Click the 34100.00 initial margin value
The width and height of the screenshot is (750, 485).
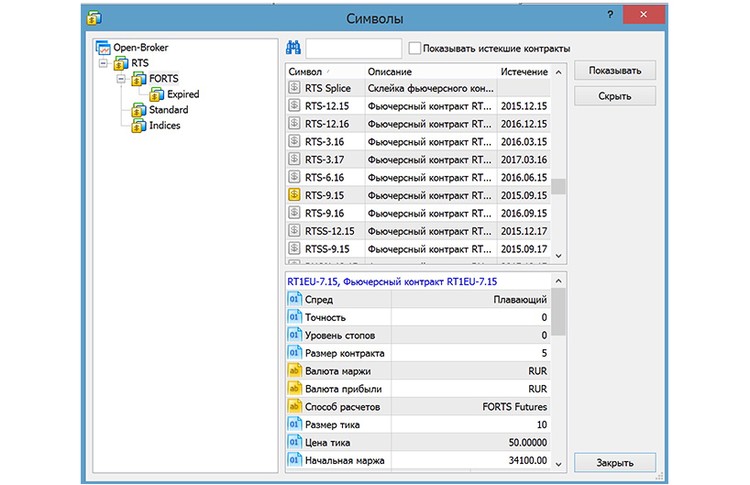(528, 460)
